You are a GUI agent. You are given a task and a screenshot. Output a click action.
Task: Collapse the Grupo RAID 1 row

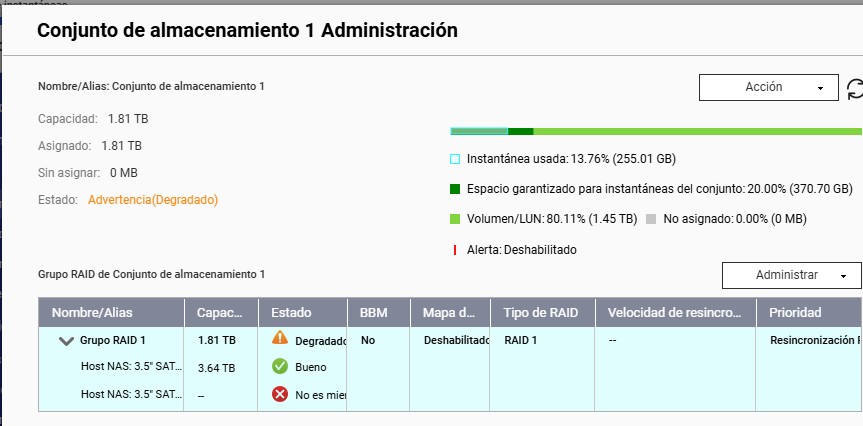pos(67,341)
